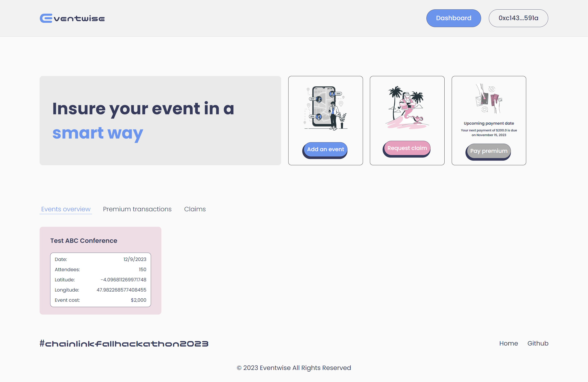The width and height of the screenshot is (588, 382).
Task: Click the latitude value in event card
Action: (x=123, y=280)
